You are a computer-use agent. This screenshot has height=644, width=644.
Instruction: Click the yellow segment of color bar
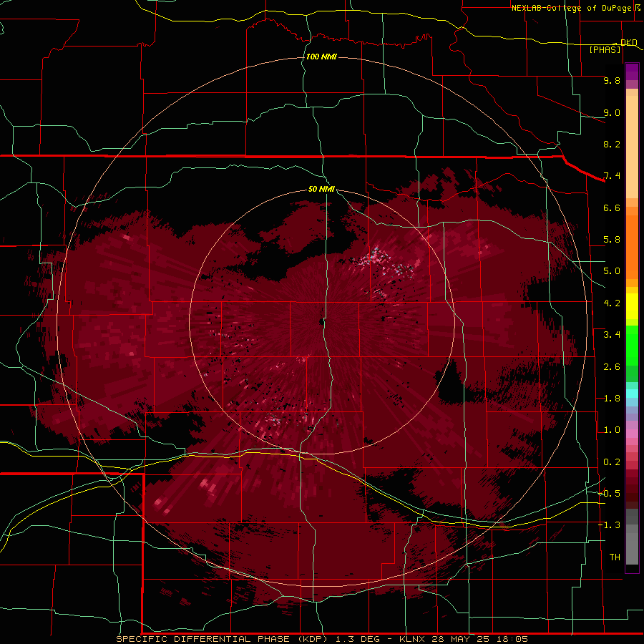coord(632,306)
